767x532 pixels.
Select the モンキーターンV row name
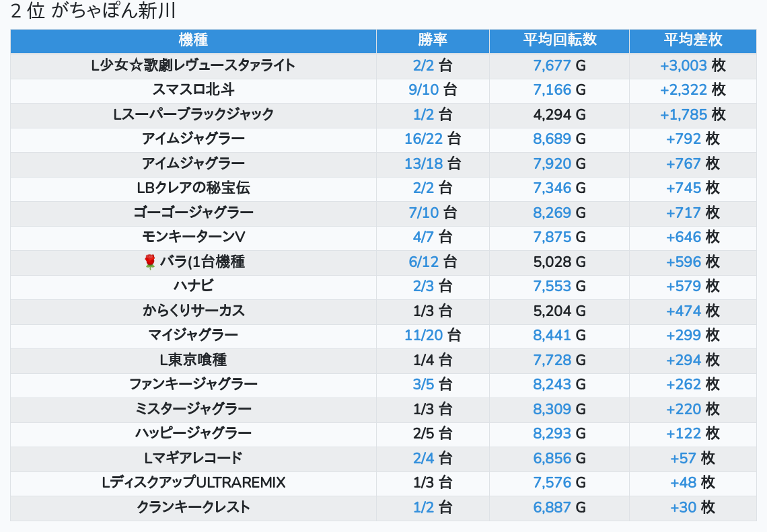[x=193, y=237]
